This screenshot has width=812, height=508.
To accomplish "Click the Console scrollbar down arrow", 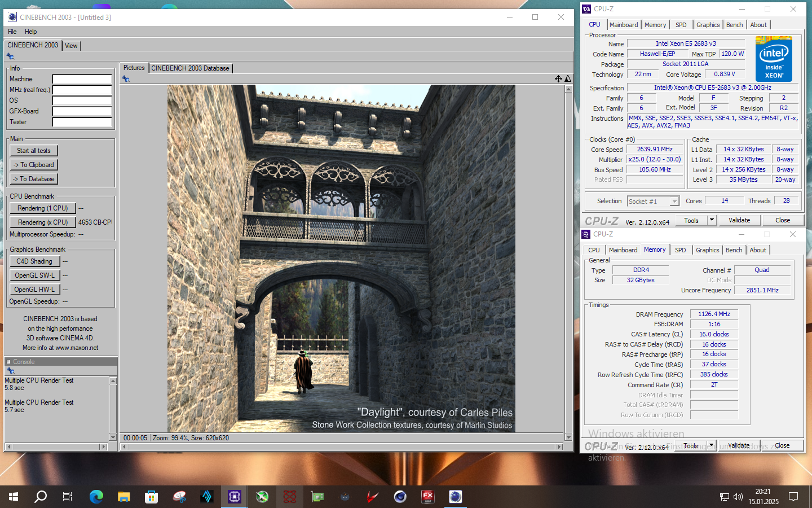I will [x=113, y=437].
